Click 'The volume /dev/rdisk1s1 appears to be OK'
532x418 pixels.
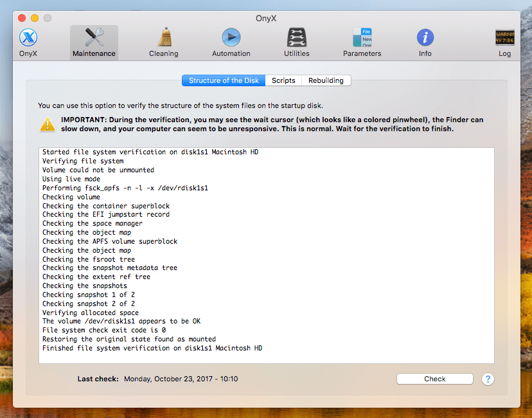(x=121, y=322)
